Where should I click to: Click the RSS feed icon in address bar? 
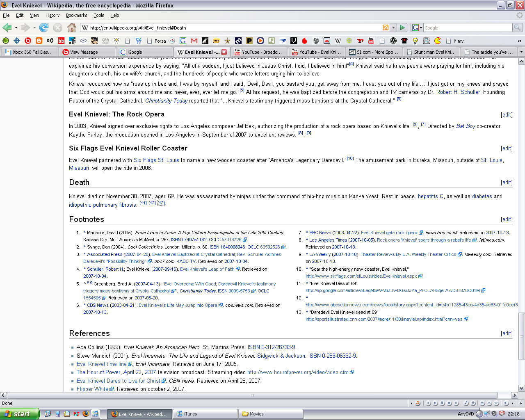pyautogui.click(x=386, y=27)
